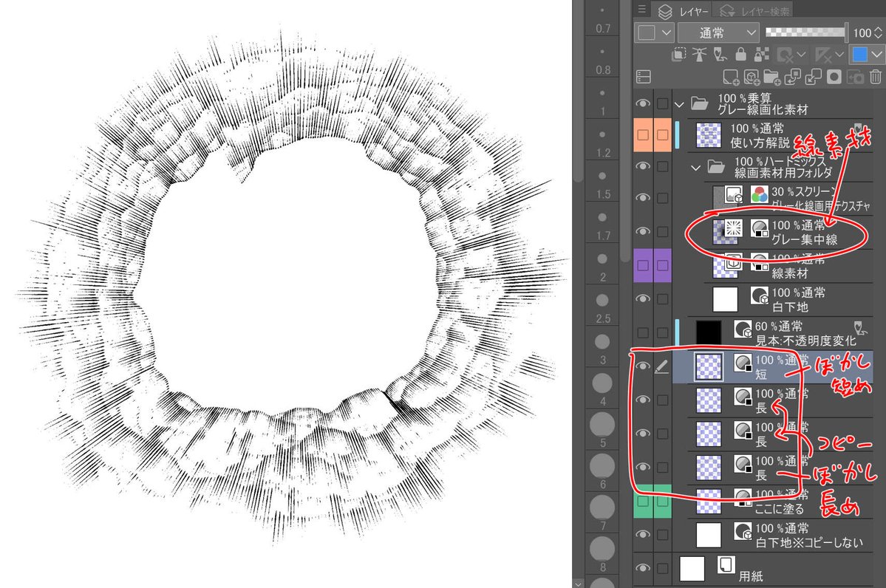Click expression color icon on グレー集中線 layer

(760, 228)
